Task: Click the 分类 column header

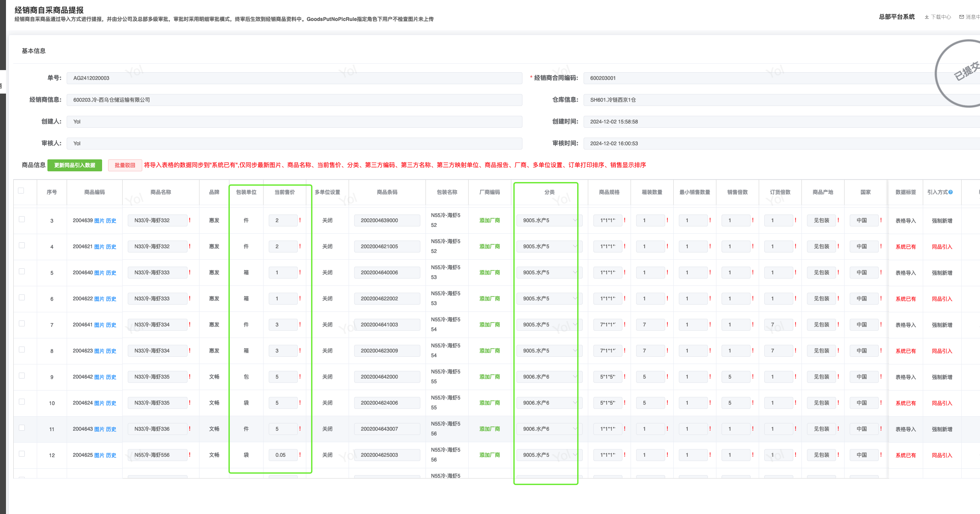Action: (549, 192)
